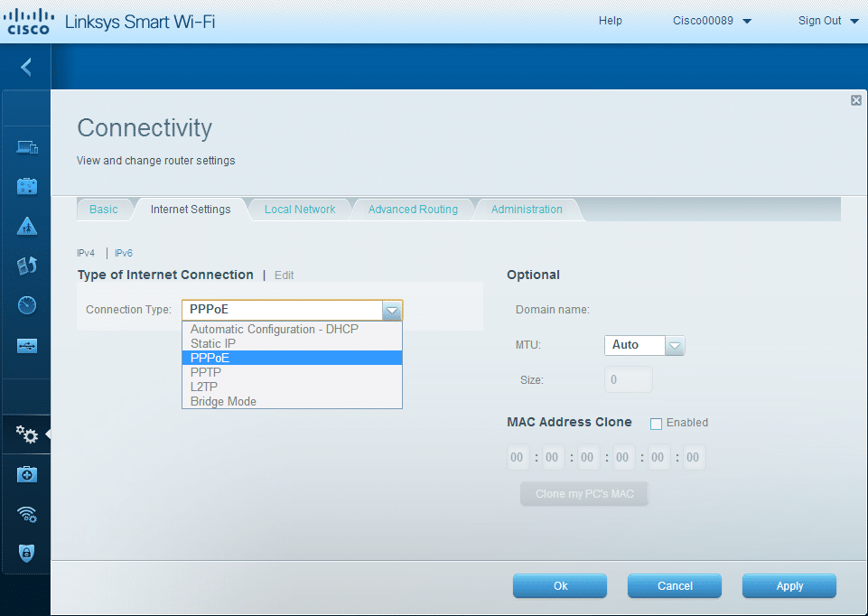Select the Connectivity gears icon
Image resolution: width=868 pixels, height=616 pixels.
pyautogui.click(x=26, y=434)
